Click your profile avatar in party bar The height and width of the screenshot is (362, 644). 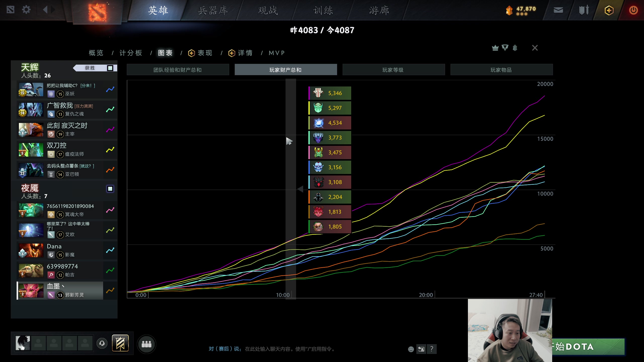23,343
